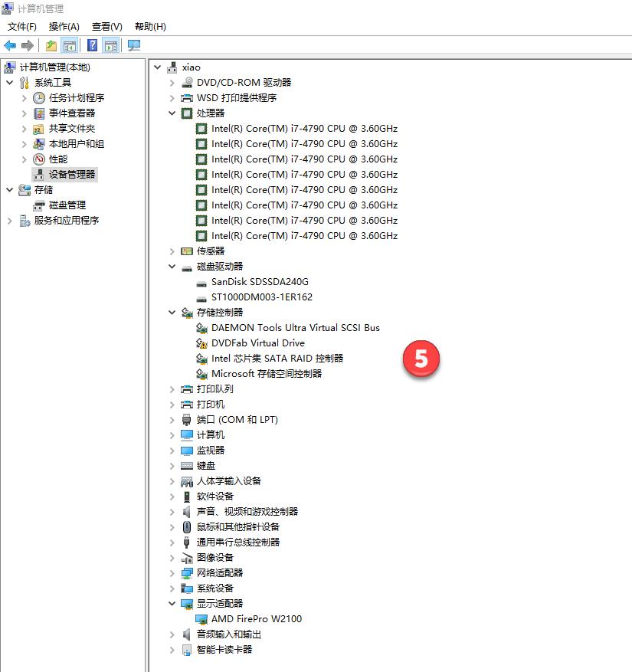Click the 共享文件夹 icon
632x672 pixels.
[39, 129]
